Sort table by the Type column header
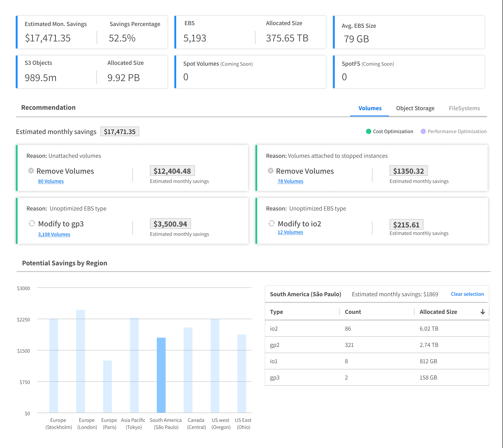Screen dimensions: 503x448 (x=276, y=312)
